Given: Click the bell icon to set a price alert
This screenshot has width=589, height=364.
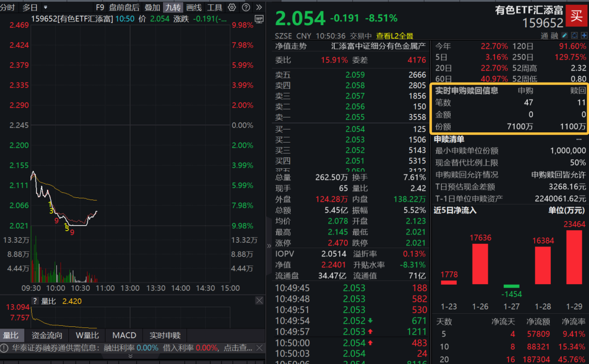Looking at the screenshot, I should pyautogui.click(x=574, y=35).
